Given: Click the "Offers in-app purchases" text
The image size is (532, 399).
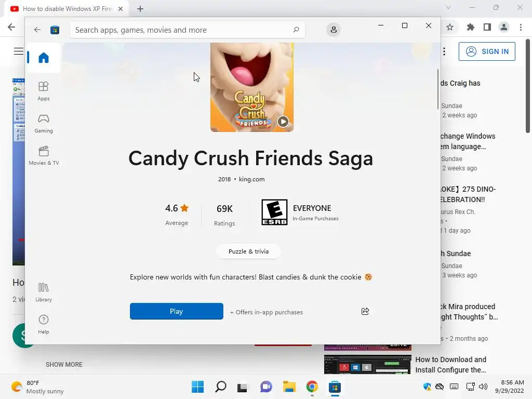Looking at the screenshot, I should pyautogui.click(x=267, y=312).
